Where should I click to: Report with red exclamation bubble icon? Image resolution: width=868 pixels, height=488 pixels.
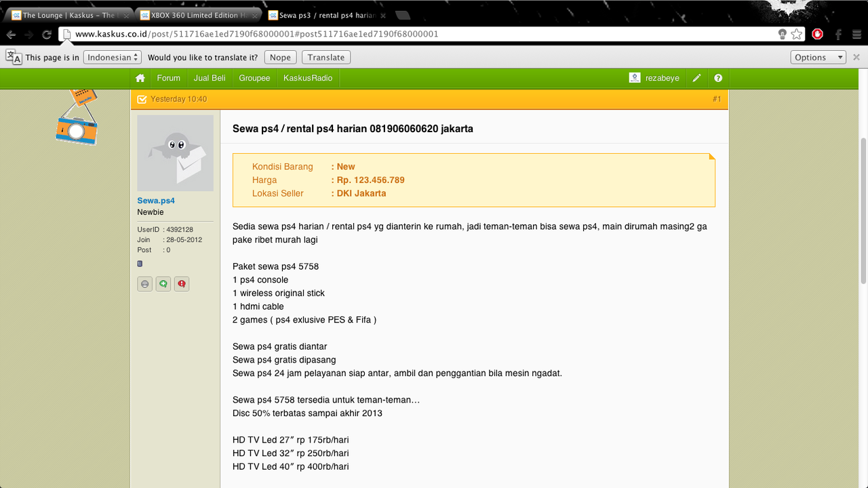pyautogui.click(x=181, y=284)
